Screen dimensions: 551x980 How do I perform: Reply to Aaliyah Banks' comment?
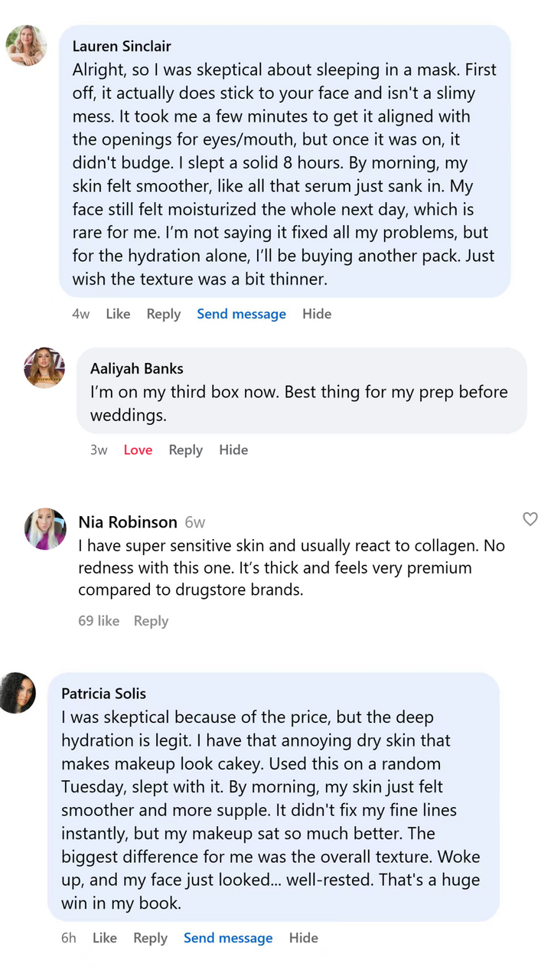(x=185, y=450)
